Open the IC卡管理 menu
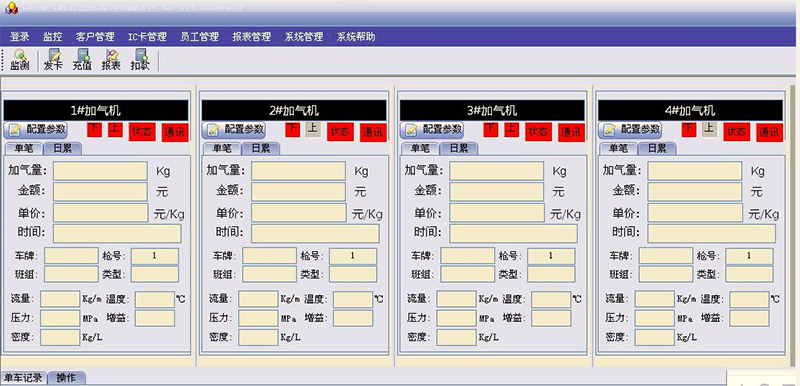Screen dimensions: 800x386 pos(147,37)
